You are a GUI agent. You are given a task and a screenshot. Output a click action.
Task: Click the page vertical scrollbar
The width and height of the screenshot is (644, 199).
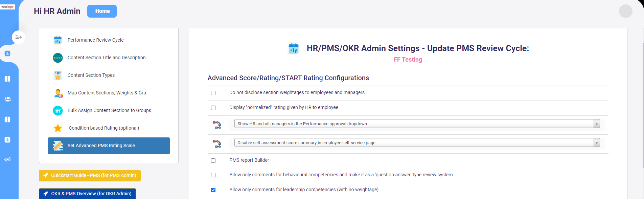[x=643, y=105]
